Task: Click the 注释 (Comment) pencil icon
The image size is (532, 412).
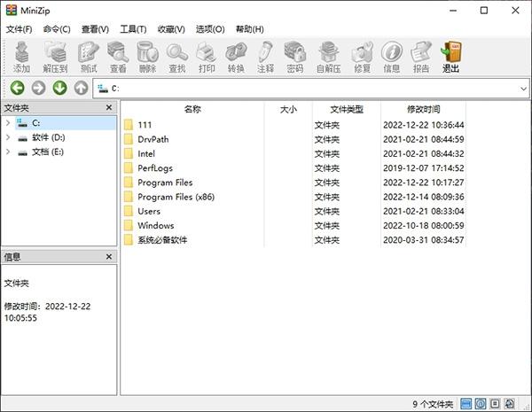Action: click(266, 52)
